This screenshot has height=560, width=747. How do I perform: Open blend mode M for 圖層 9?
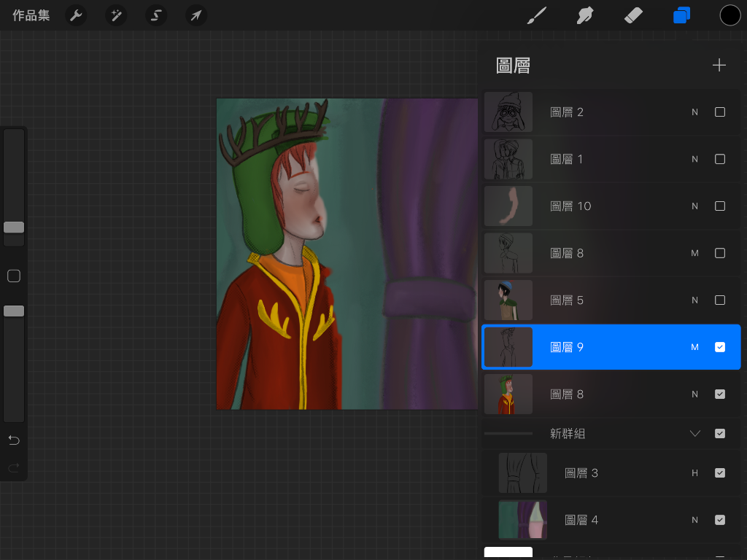[694, 347]
